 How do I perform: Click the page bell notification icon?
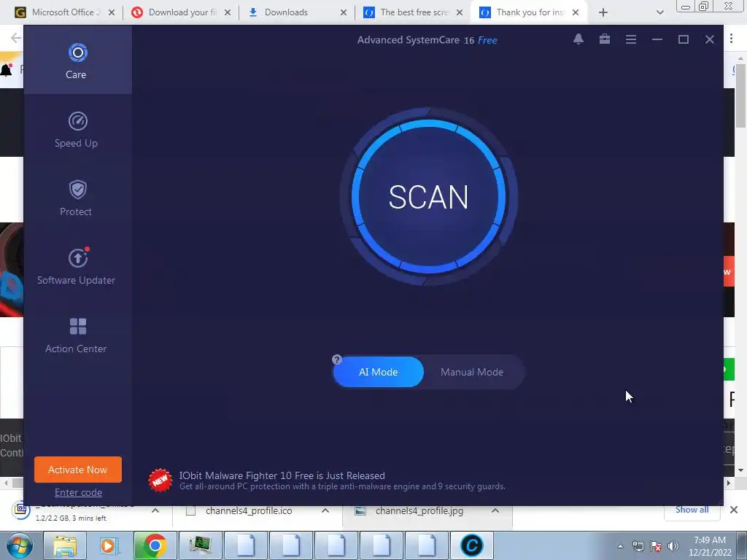click(6, 70)
